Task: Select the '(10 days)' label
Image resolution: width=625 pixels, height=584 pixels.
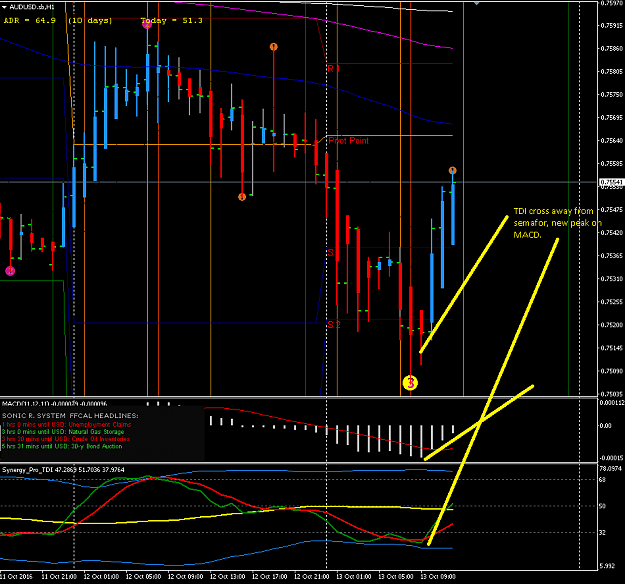Action: tap(90, 20)
